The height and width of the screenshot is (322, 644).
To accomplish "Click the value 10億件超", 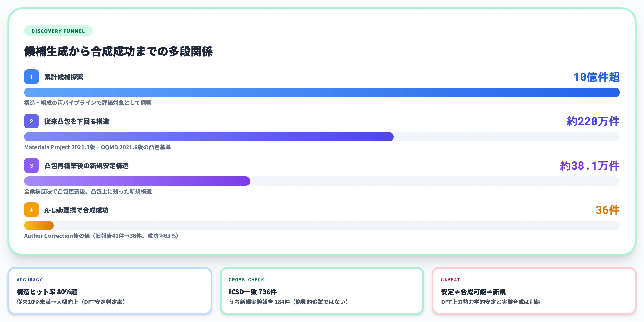I will tap(597, 77).
